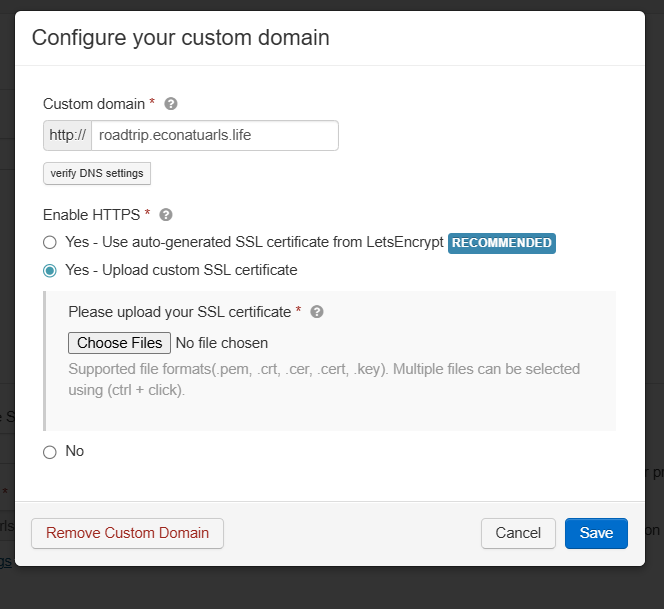664x609 pixels.
Task: Select Upload custom SSL certificate radio button
Action: point(50,271)
